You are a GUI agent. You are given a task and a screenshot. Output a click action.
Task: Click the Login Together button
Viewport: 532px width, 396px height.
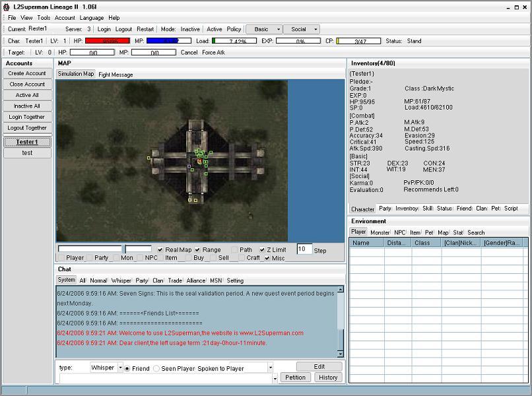pyautogui.click(x=27, y=117)
